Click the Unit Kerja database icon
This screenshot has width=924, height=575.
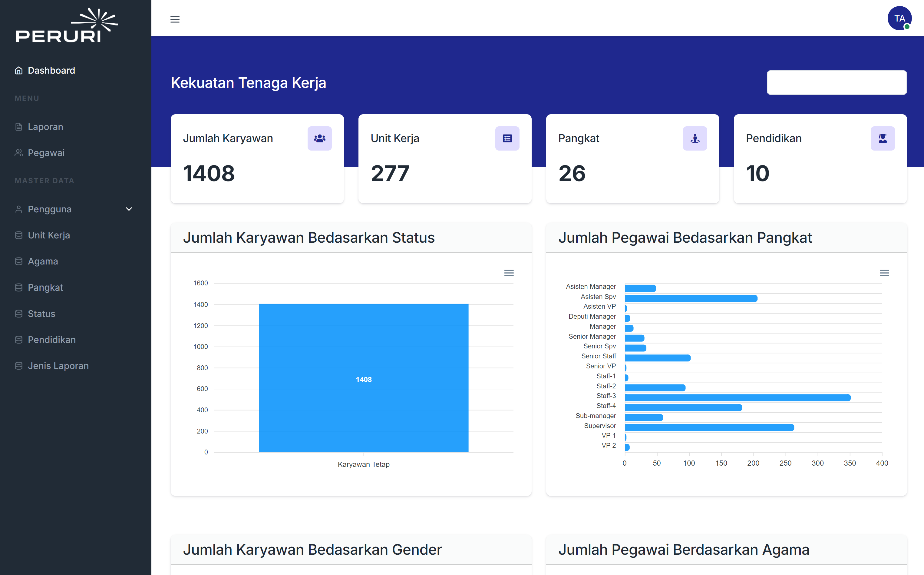(x=18, y=235)
